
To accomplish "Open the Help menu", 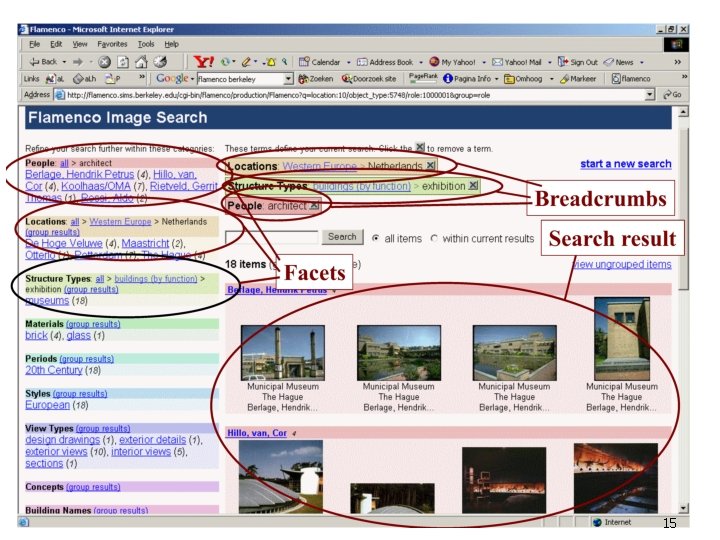I will point(171,44).
